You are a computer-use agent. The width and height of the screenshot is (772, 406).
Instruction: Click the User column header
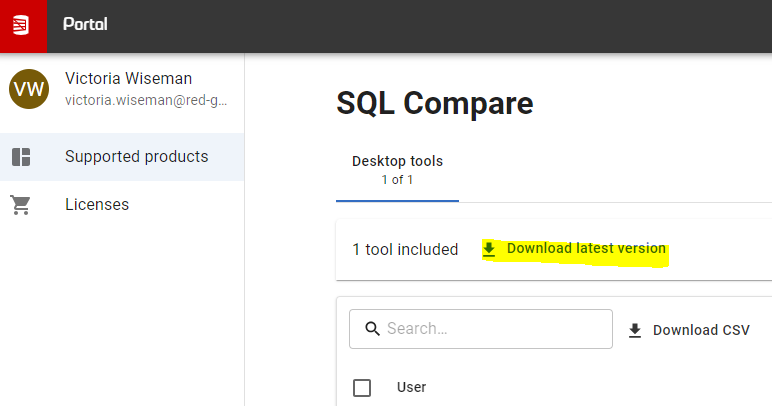(x=412, y=387)
